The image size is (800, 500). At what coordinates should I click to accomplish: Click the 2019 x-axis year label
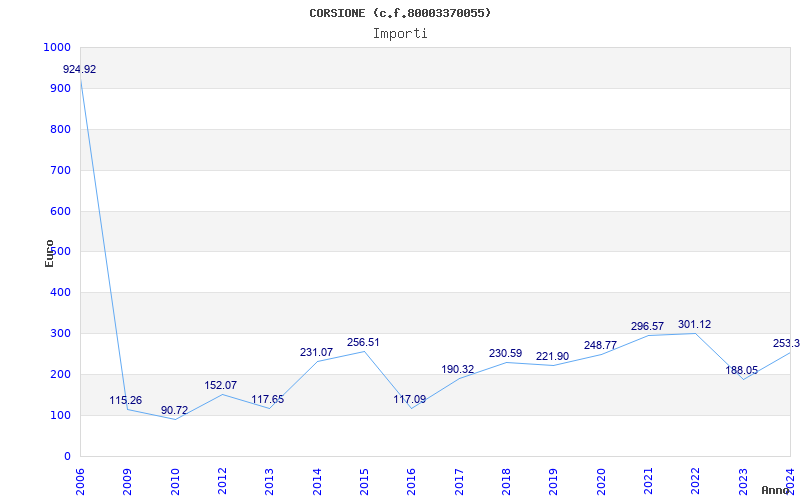554,482
